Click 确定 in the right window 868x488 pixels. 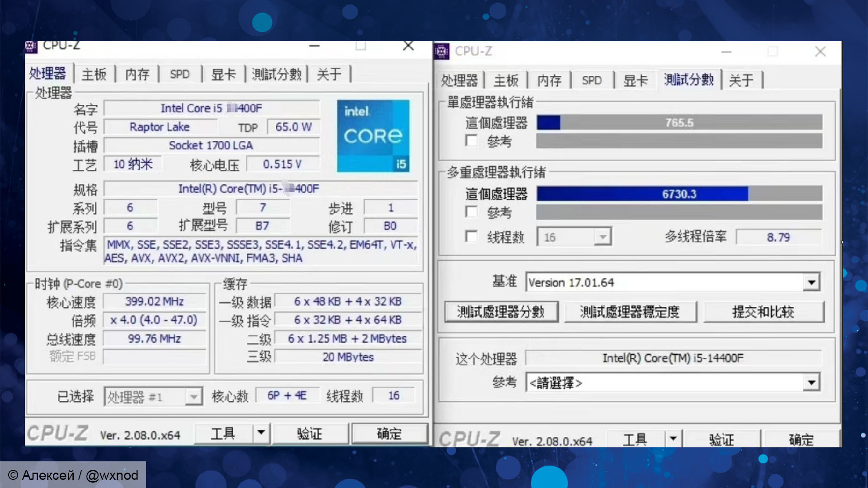[x=802, y=439]
